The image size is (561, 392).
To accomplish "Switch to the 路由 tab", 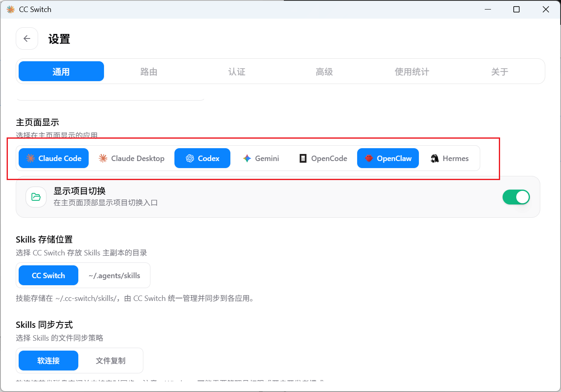I will point(149,72).
